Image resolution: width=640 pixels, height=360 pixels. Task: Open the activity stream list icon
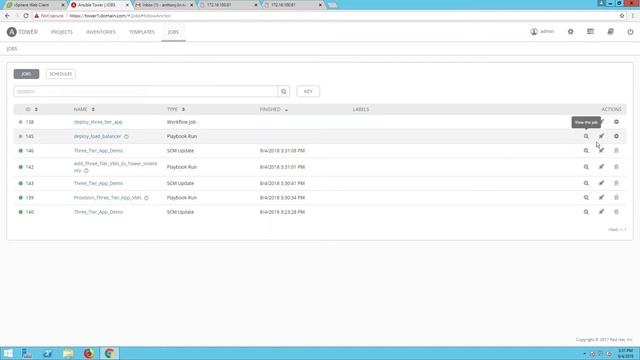590,31
